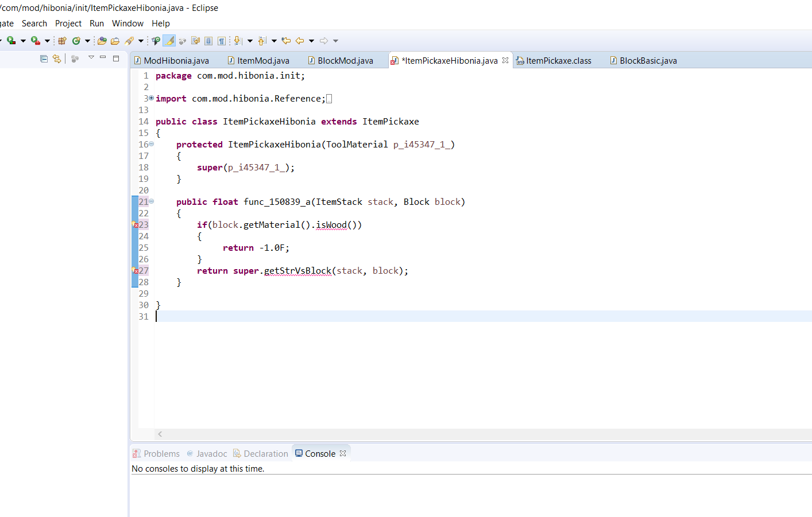Open the Next Annotation dropdown arrow
This screenshot has height=517, width=812.
click(250, 41)
